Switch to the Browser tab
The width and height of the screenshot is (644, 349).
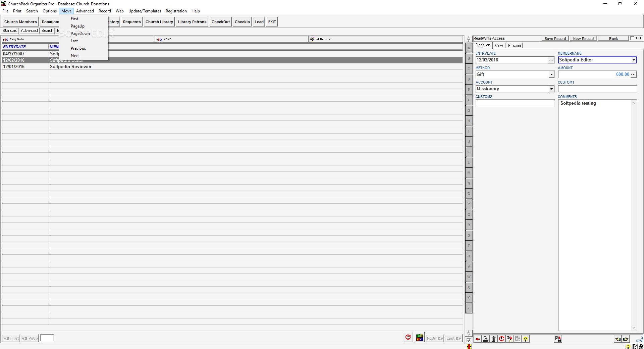click(x=515, y=46)
